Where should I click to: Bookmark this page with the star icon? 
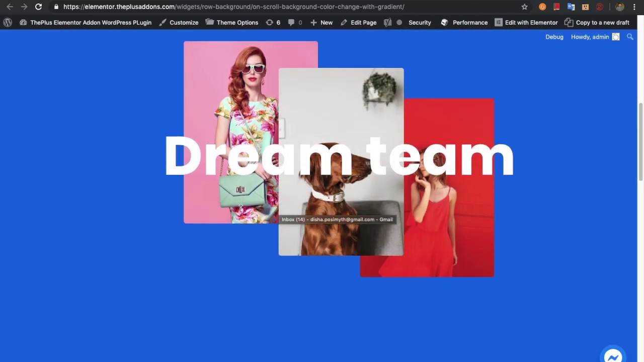[x=524, y=7]
